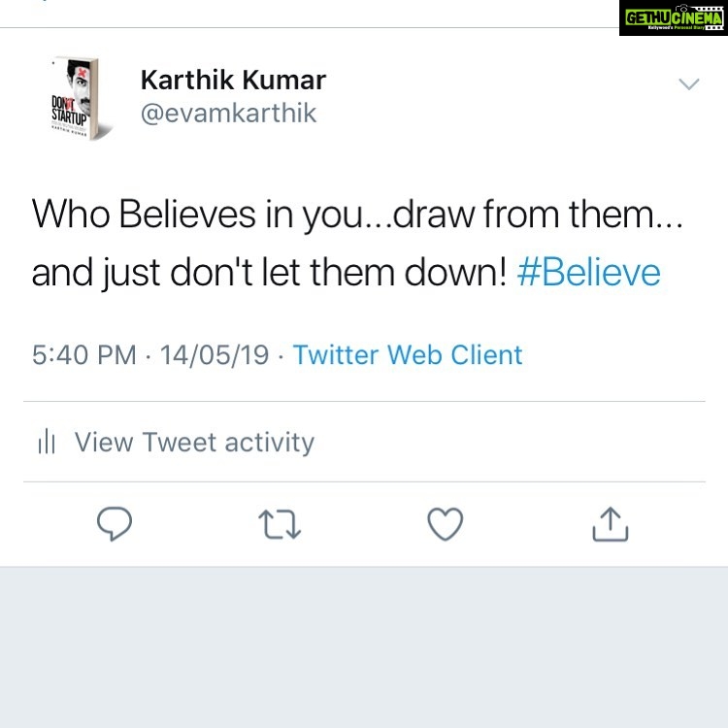Tap the empty gray area below the tweet
This screenshot has width=728, height=728.
(x=364, y=647)
